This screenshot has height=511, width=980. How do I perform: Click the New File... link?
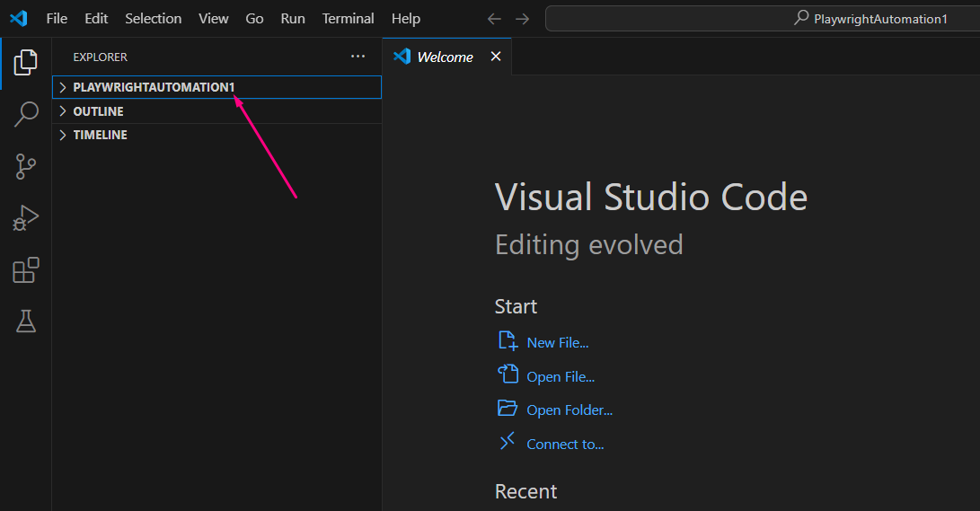click(558, 343)
